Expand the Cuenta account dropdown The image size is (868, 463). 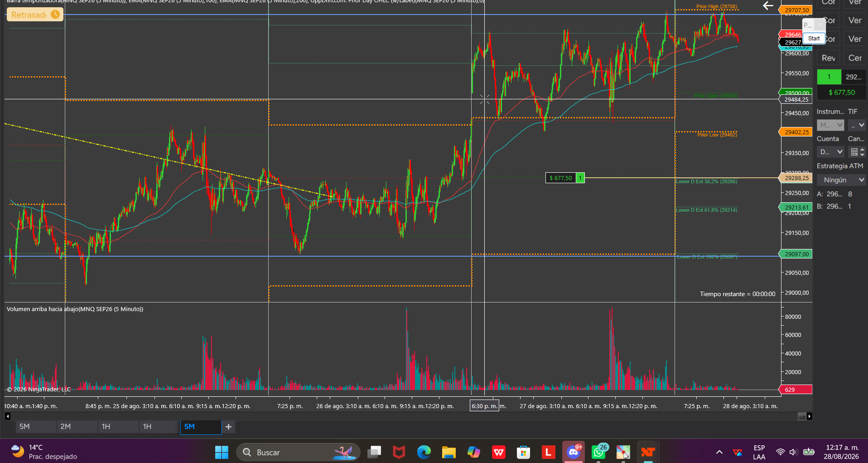point(830,152)
